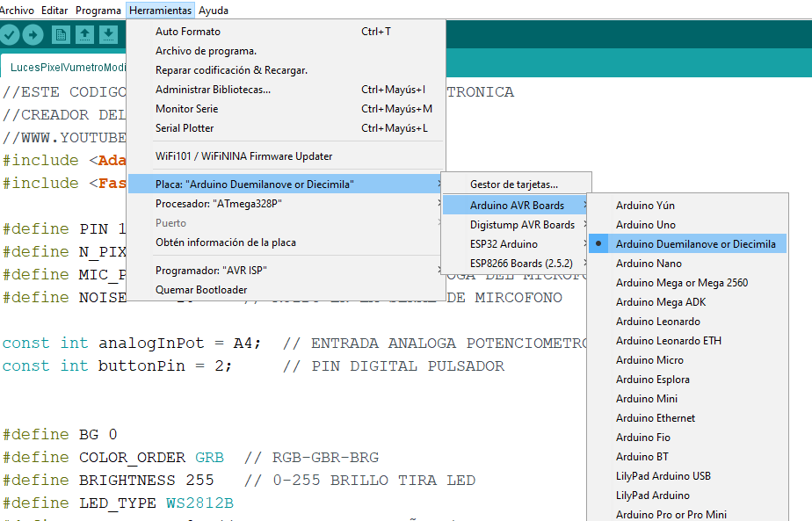Select Arduino Mega or Mega 2560 board

click(x=688, y=283)
